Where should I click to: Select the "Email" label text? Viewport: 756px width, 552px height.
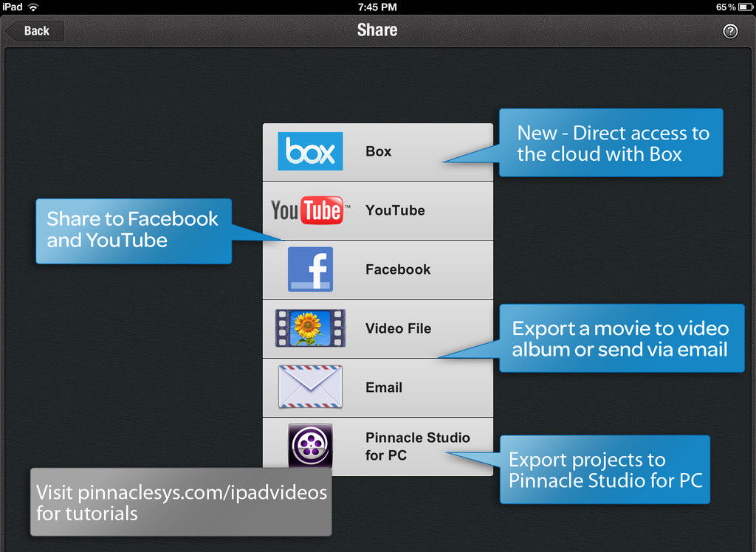pyautogui.click(x=384, y=387)
